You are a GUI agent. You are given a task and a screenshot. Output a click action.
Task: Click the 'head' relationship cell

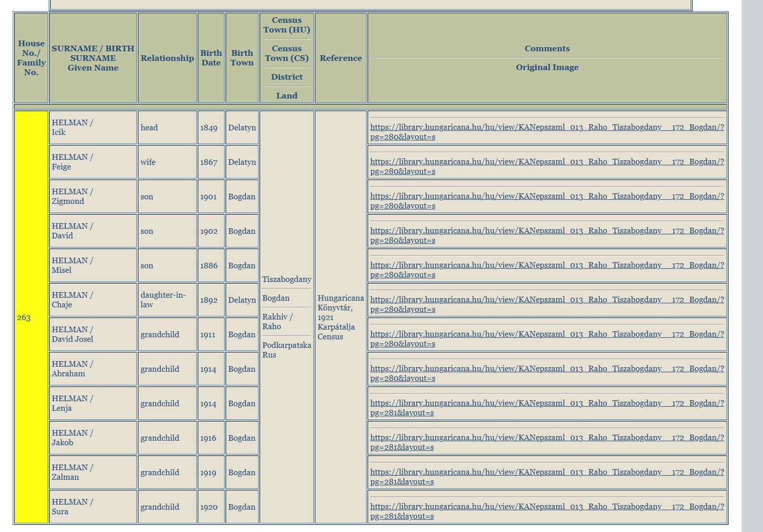(167, 128)
